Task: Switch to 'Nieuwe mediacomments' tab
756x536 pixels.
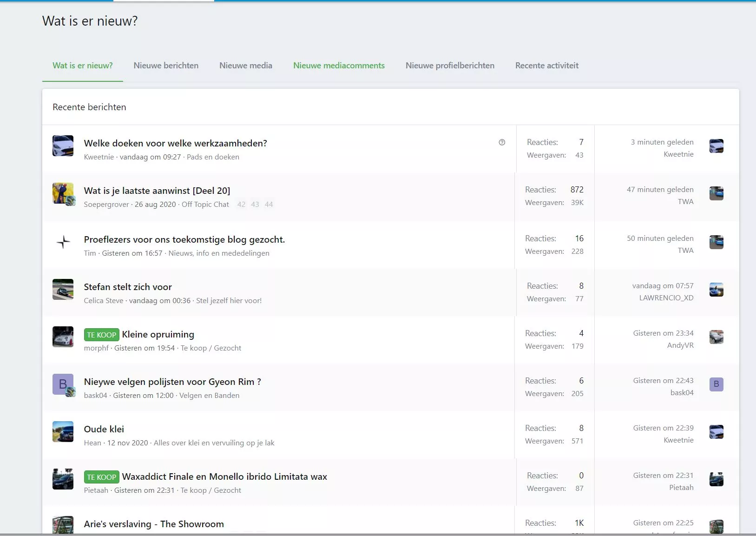Action: coord(339,66)
